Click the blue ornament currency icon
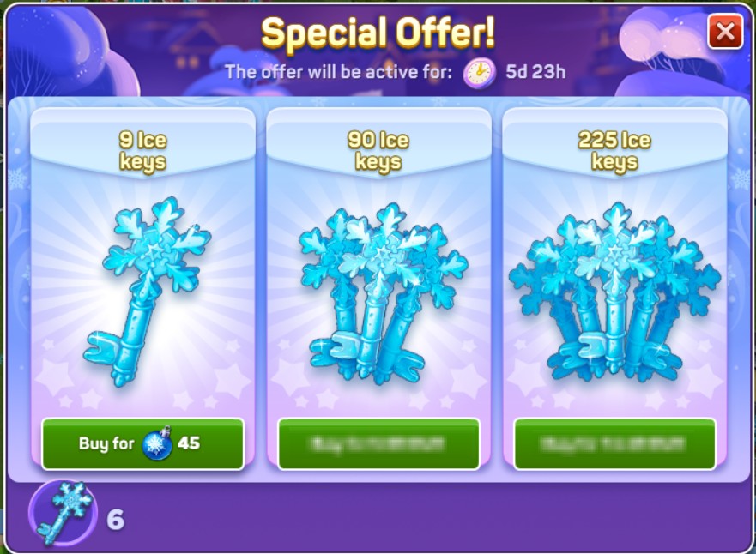The image size is (756, 554). pos(157,443)
